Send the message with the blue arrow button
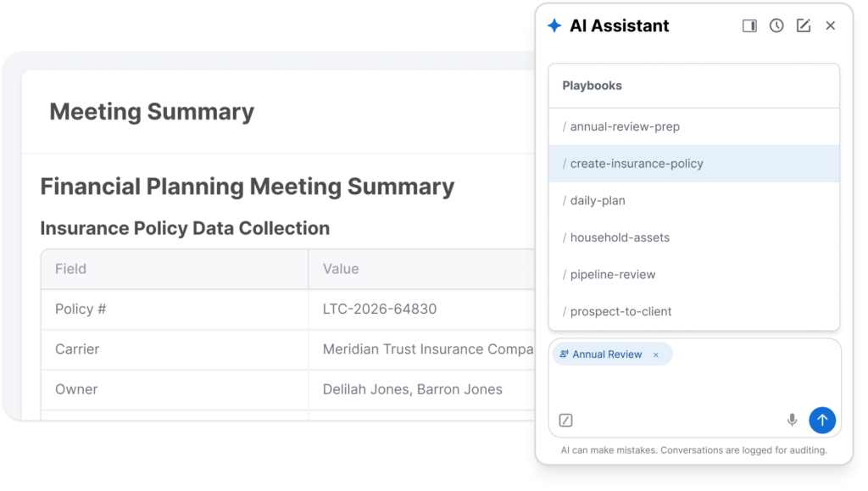Viewport: 868px width, 491px height. [x=822, y=420]
